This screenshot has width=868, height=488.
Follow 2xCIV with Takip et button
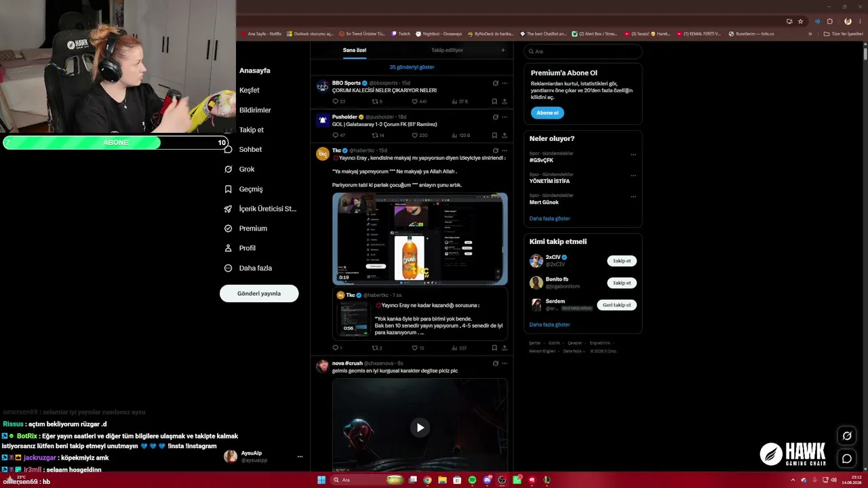[622, 261]
